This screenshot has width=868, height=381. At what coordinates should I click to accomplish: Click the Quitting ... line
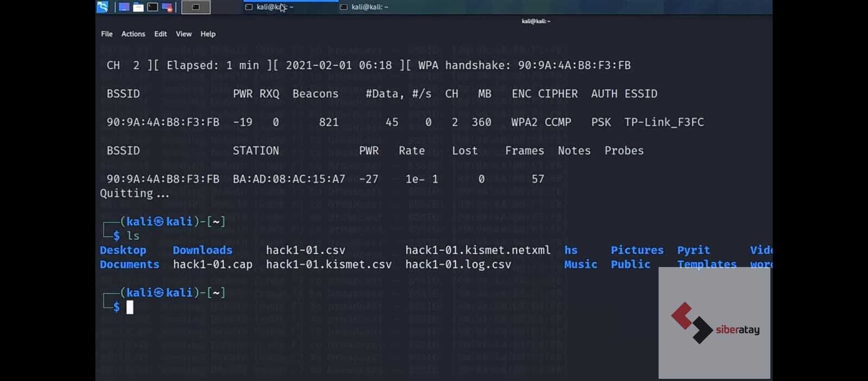click(135, 193)
